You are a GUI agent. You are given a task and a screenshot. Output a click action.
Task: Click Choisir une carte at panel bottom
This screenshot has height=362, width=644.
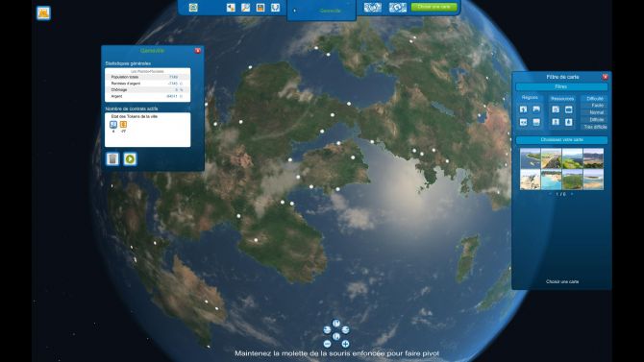pyautogui.click(x=562, y=281)
